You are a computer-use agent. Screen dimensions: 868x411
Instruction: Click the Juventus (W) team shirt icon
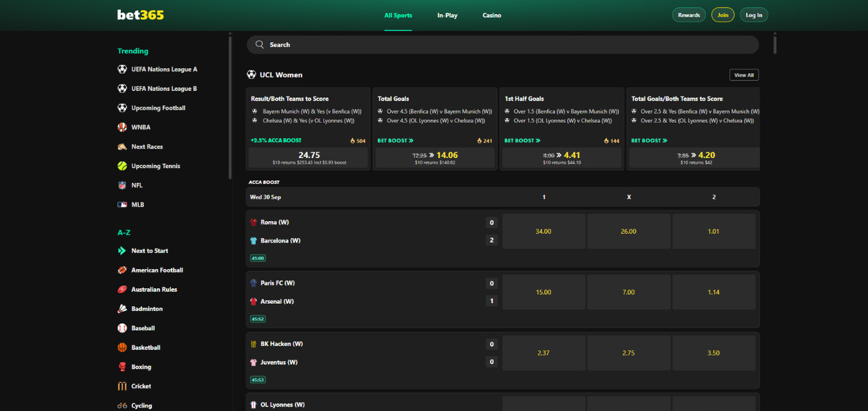pos(253,362)
